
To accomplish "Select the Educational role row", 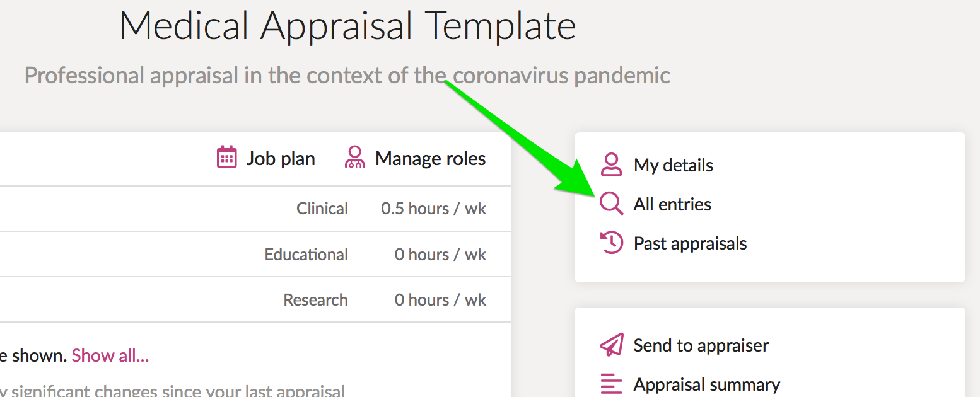I will [x=255, y=254].
